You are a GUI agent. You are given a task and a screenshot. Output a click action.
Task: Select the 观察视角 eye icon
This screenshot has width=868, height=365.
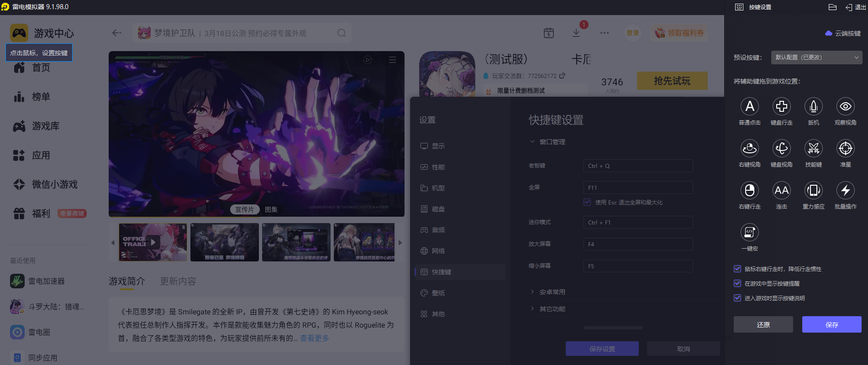pos(845,107)
